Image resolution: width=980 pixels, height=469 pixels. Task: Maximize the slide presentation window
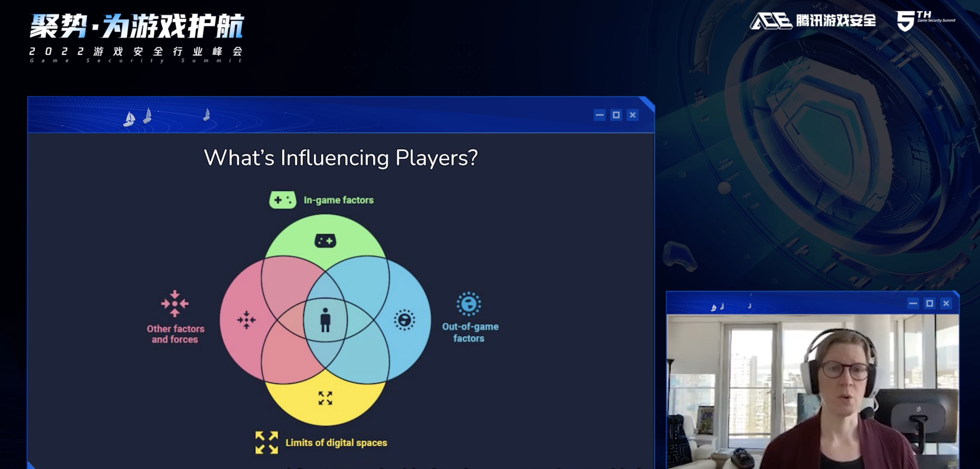616,115
